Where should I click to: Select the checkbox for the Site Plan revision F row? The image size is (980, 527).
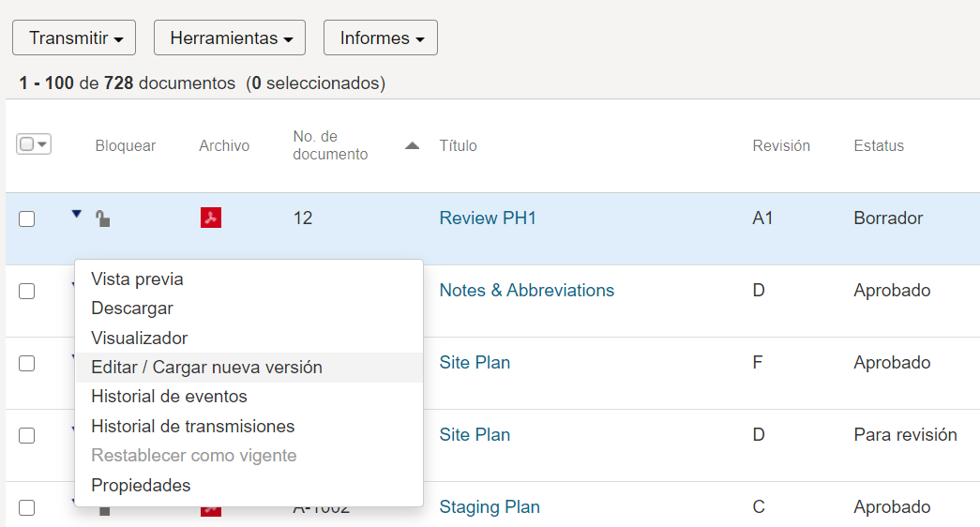coord(27,363)
